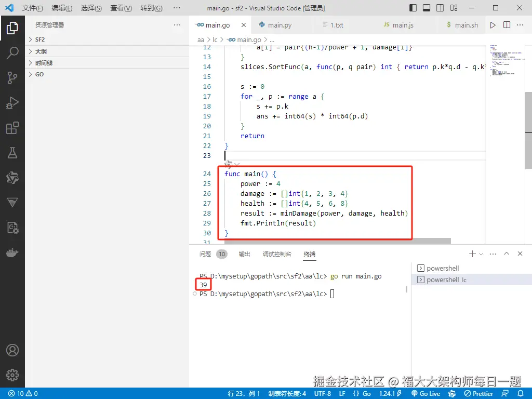Start Go Live server

[426, 394]
